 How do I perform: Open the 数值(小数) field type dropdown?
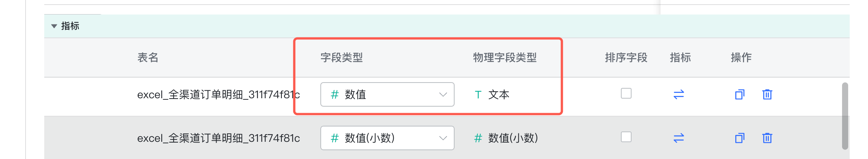point(387,138)
